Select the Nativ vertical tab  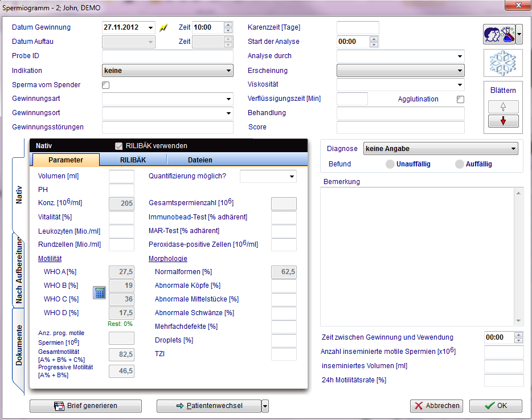click(x=19, y=195)
